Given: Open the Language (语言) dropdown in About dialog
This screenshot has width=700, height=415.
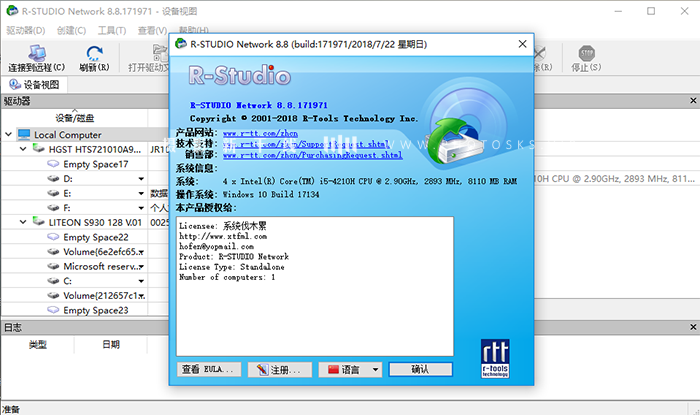Looking at the screenshot, I should pyautogui.click(x=375, y=369).
